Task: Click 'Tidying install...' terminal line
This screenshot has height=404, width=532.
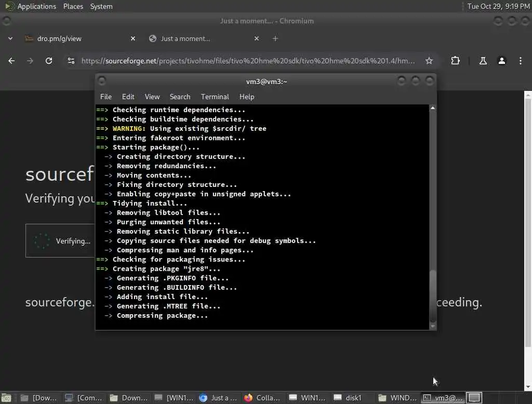Action: point(150,203)
